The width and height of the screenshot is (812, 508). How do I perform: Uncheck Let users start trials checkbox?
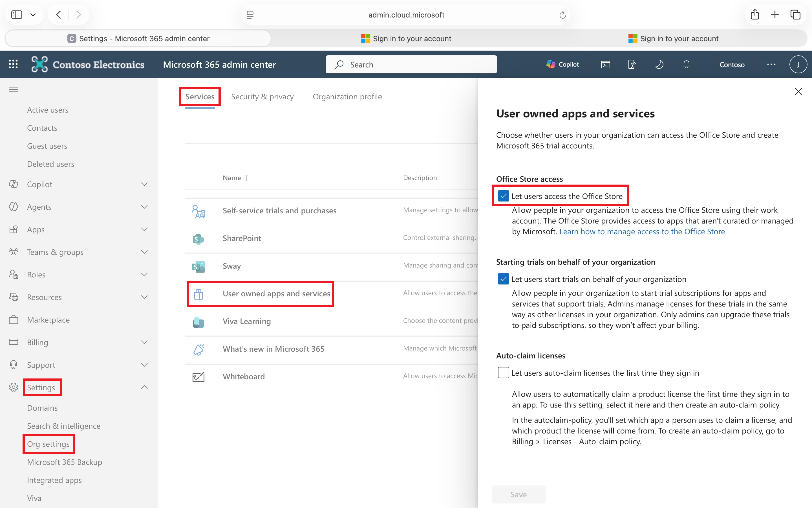[x=503, y=279]
